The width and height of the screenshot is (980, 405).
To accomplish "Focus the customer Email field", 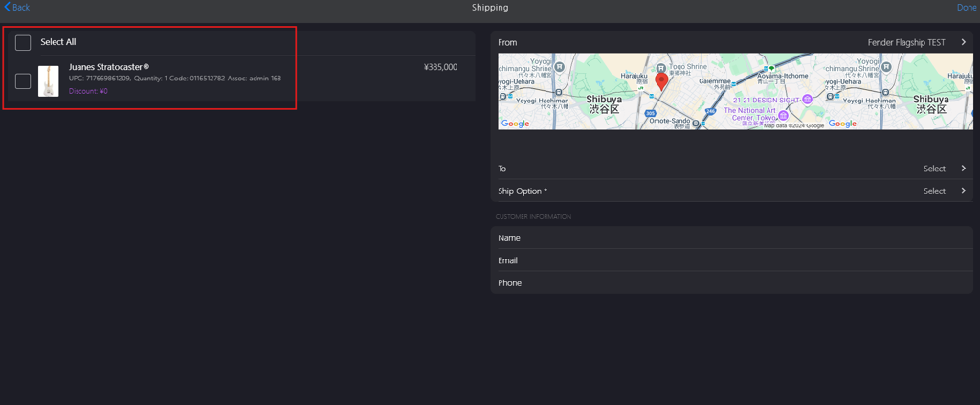I will 732,260.
